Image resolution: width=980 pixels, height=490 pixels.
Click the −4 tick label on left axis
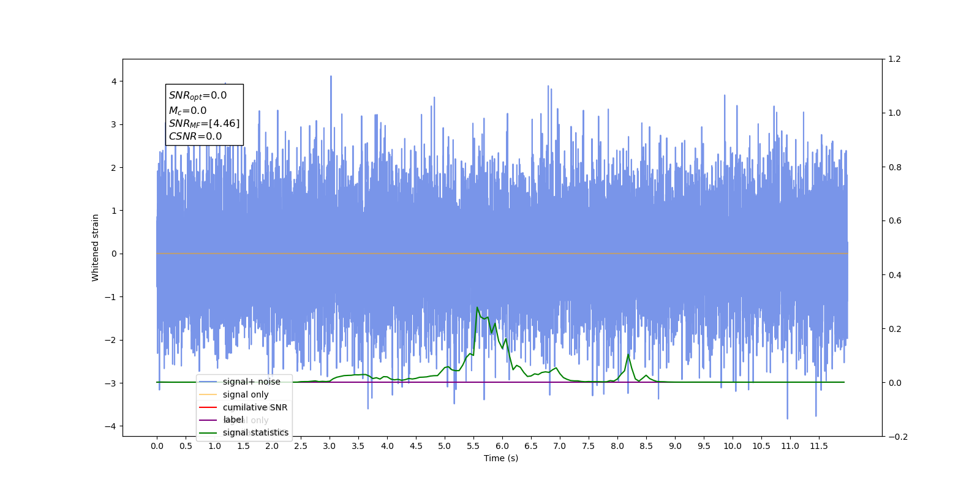111,426
